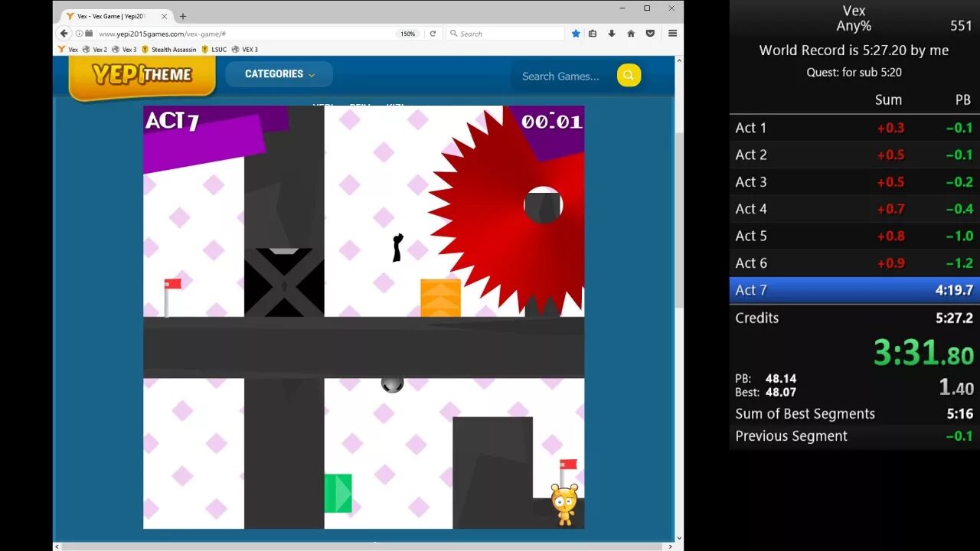Image resolution: width=980 pixels, height=551 pixels.
Task: Bookmark this page with the star icon
Action: 576,34
